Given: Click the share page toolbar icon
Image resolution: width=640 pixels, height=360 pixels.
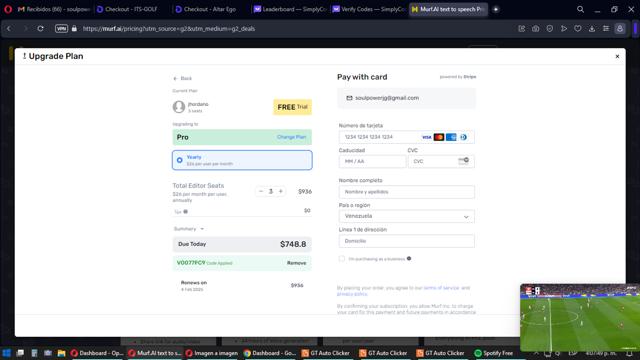Looking at the screenshot, I should pos(522,29).
